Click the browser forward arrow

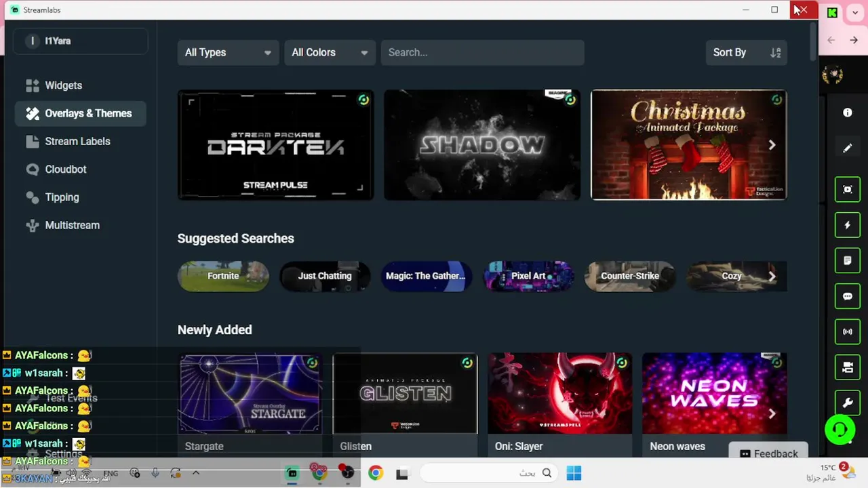click(854, 41)
